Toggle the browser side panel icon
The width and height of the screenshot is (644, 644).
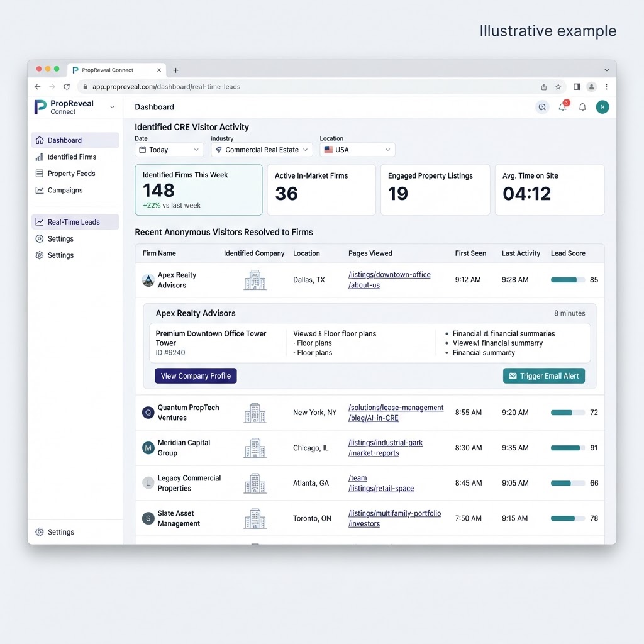tap(577, 87)
